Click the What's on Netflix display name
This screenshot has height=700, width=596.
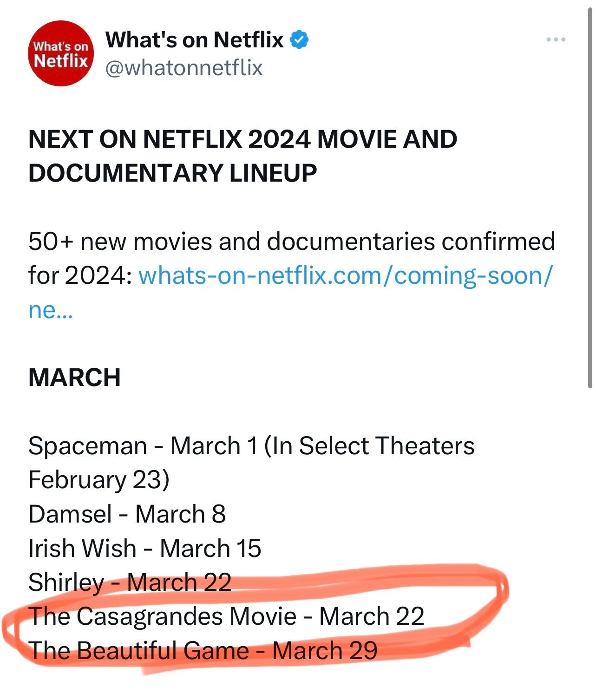pyautogui.click(x=193, y=39)
